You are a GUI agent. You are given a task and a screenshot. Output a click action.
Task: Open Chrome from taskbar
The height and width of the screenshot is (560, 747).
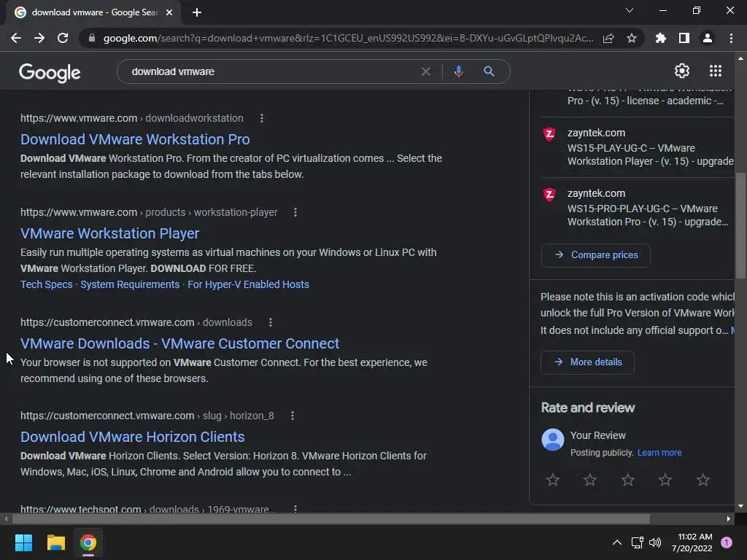[88, 542]
